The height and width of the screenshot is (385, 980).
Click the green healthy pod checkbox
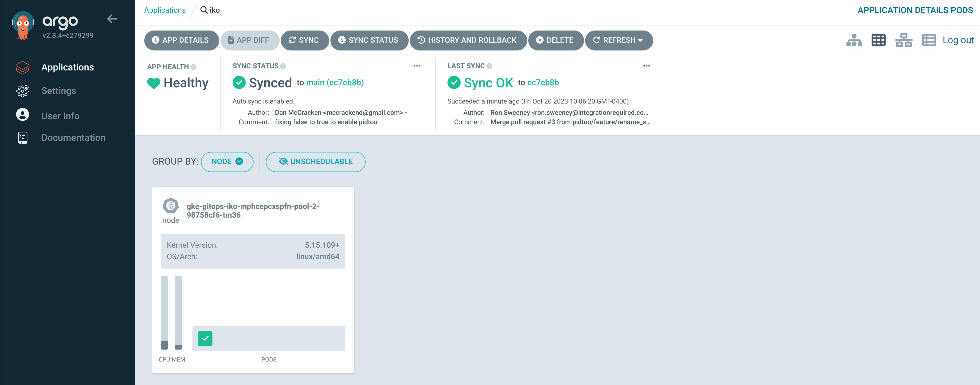point(205,338)
